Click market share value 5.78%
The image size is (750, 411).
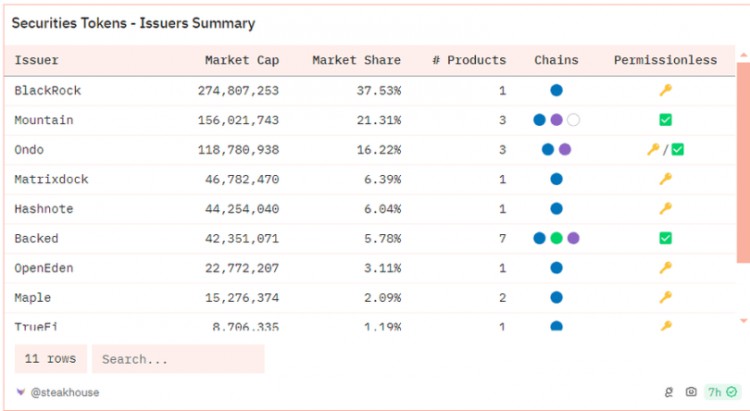pyautogui.click(x=383, y=238)
